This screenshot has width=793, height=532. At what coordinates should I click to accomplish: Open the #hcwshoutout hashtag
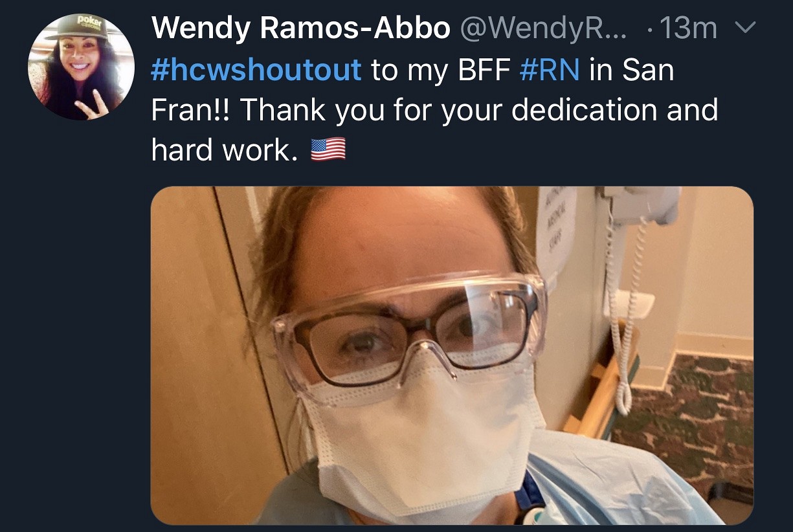pos(256,70)
